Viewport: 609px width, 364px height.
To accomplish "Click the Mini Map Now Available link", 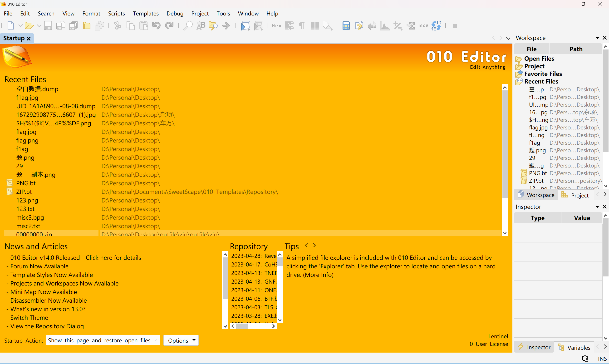I will tap(44, 292).
